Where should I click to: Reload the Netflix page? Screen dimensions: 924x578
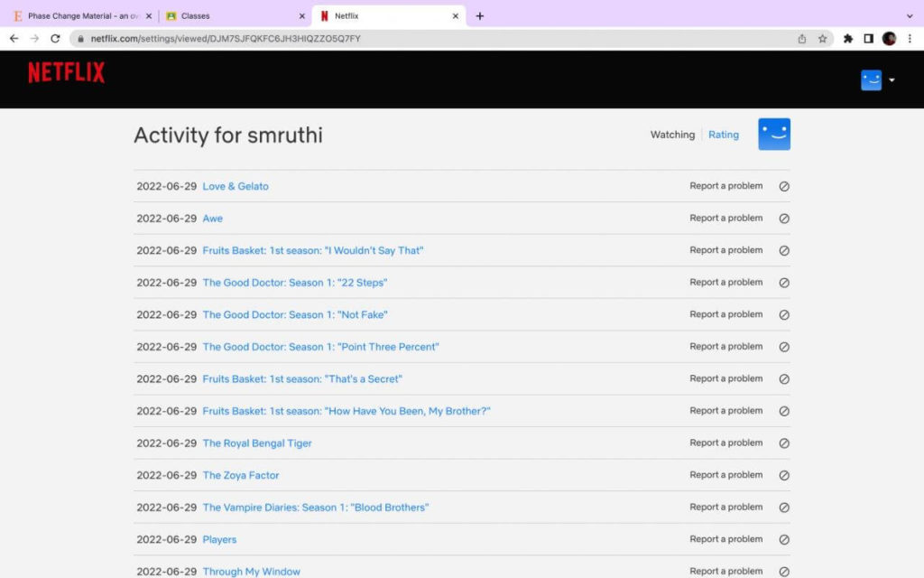[55, 38]
